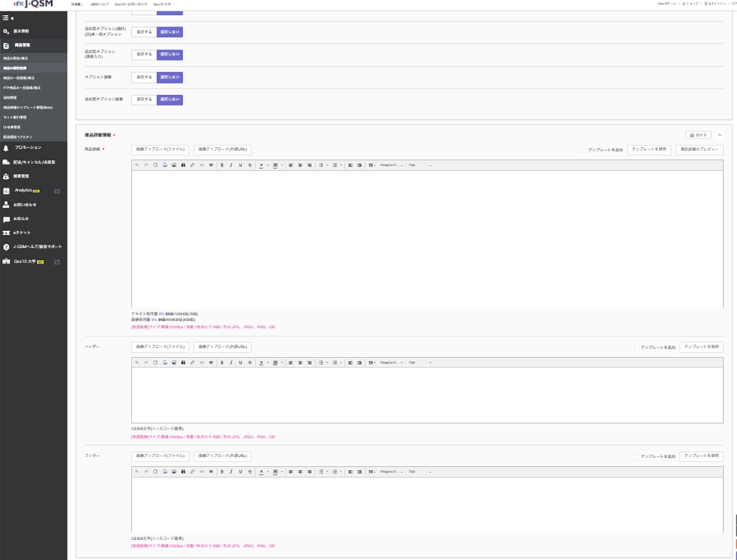Click Bold in the 商品詳細 editor toolbar
737x560 pixels.
coord(222,165)
